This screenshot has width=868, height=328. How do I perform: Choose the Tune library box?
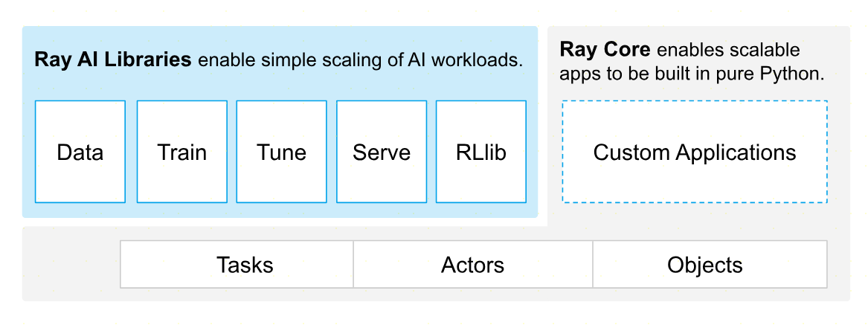[282, 152]
